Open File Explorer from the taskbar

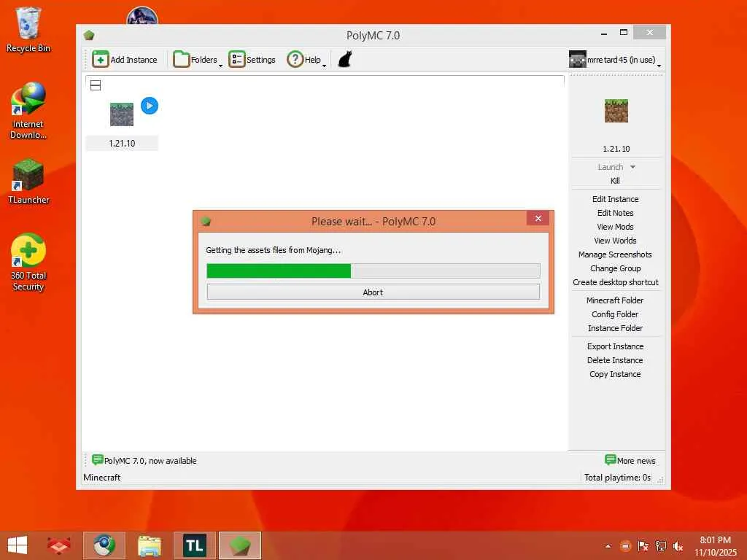149,545
